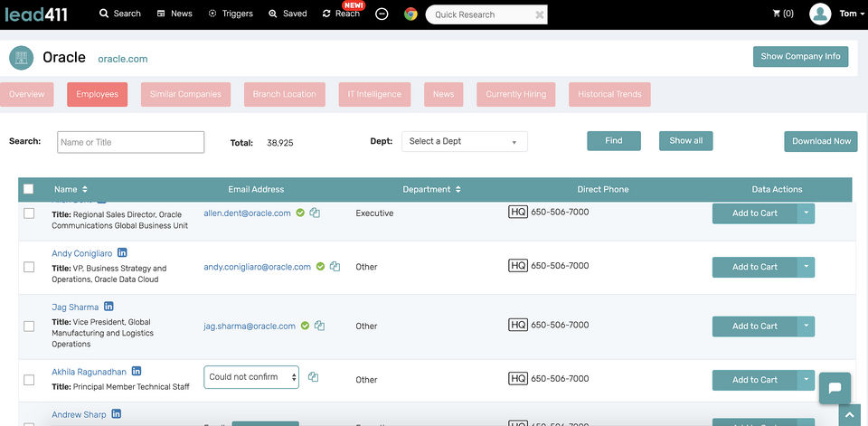Click HQ phone badge in Andy Conigliaro row
Screen dimensions: 868x426
coord(518,266)
